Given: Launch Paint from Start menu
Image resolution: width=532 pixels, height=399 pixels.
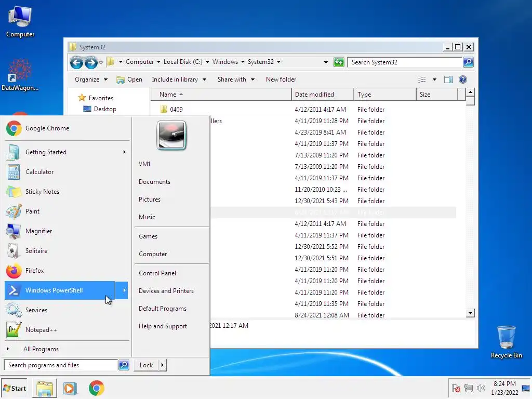Looking at the screenshot, I should coord(67,211).
